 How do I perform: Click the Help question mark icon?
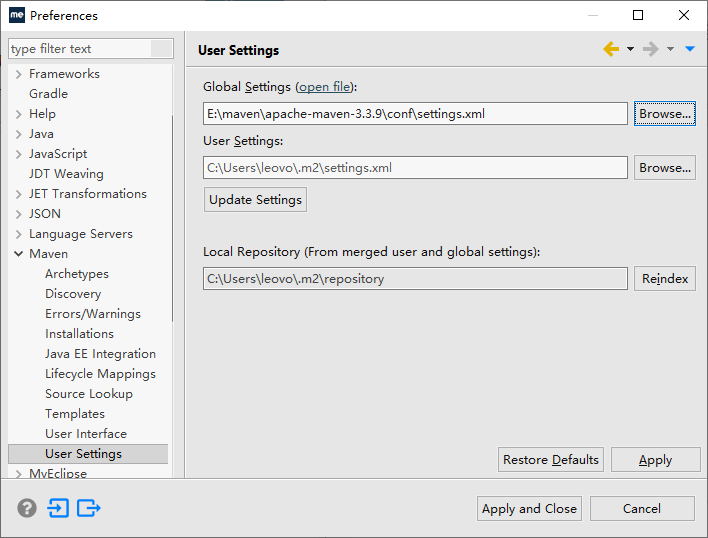[27, 508]
